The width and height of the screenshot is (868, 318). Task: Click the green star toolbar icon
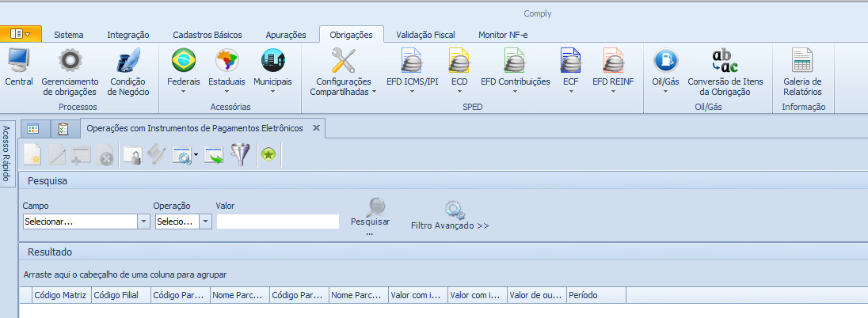(268, 156)
